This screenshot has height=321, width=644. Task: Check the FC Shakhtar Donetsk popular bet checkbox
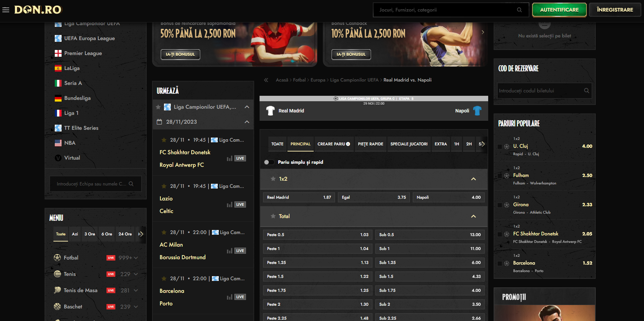coord(499,234)
